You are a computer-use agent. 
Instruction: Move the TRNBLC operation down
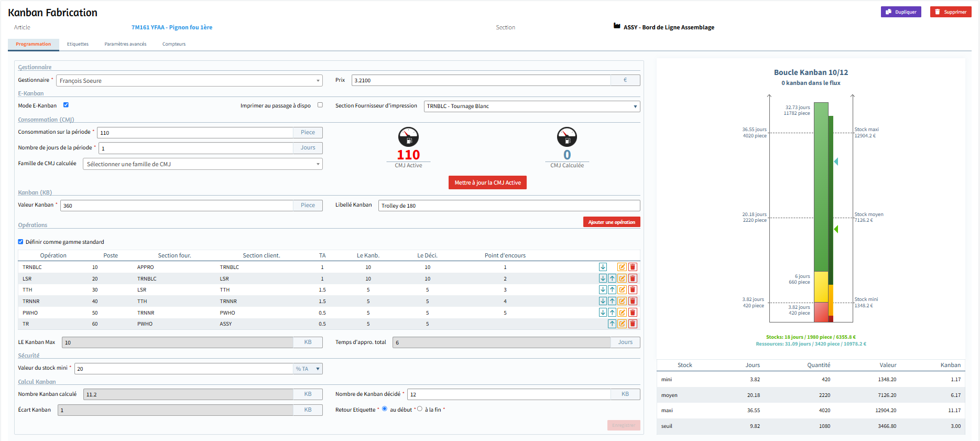pos(603,267)
